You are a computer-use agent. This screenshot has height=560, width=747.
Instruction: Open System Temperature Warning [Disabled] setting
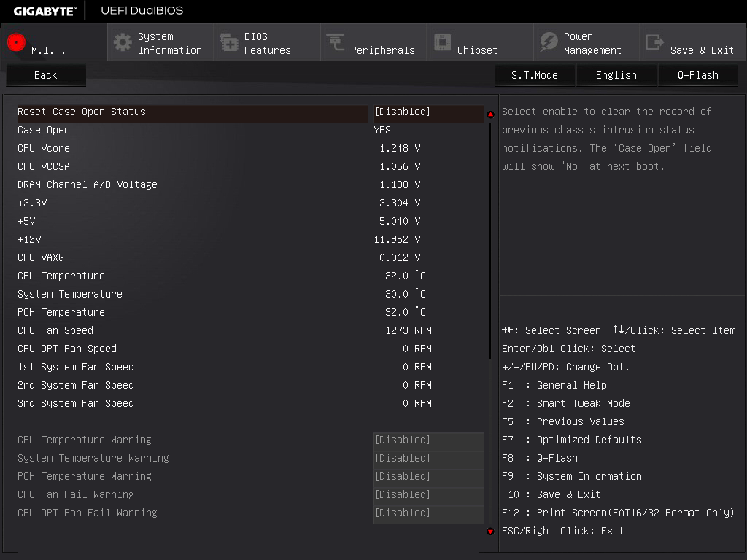pyautogui.click(x=429, y=458)
